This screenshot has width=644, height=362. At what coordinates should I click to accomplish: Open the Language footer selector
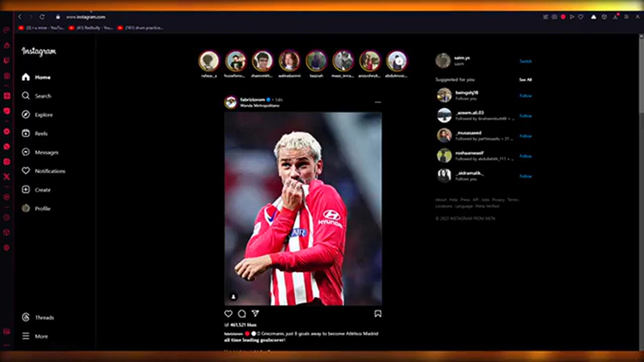(x=464, y=206)
